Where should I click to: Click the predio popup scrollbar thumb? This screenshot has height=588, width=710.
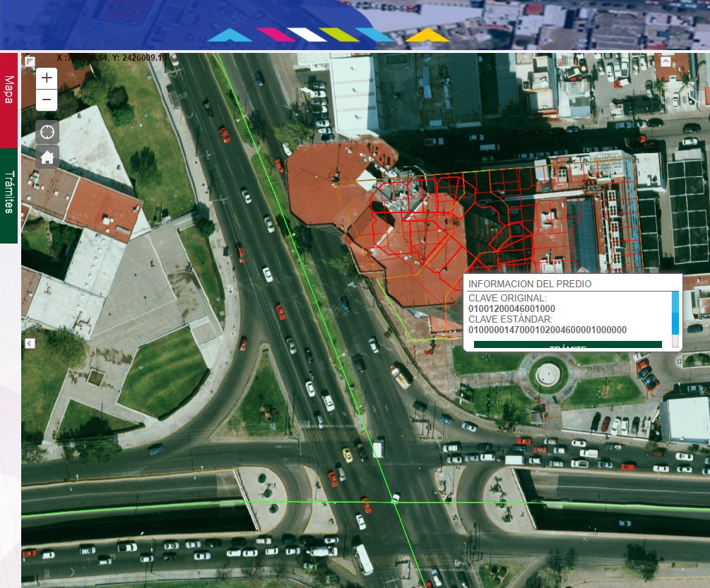[x=675, y=312]
